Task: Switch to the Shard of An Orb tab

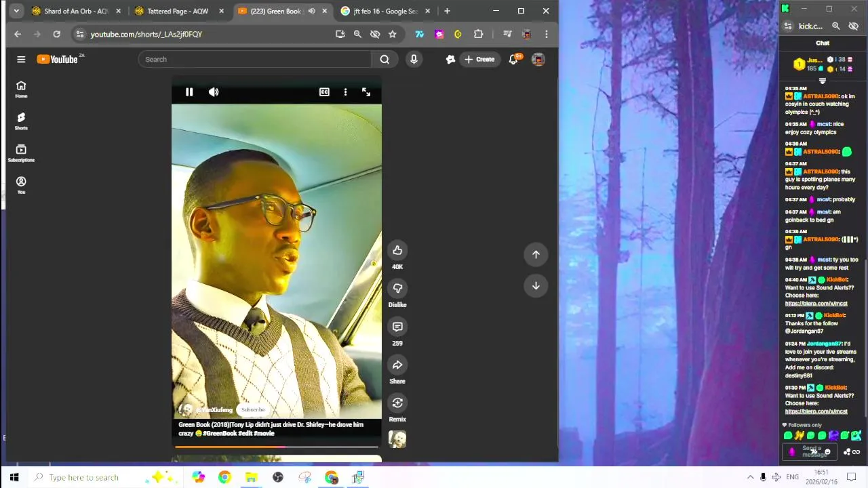Action: point(76,11)
